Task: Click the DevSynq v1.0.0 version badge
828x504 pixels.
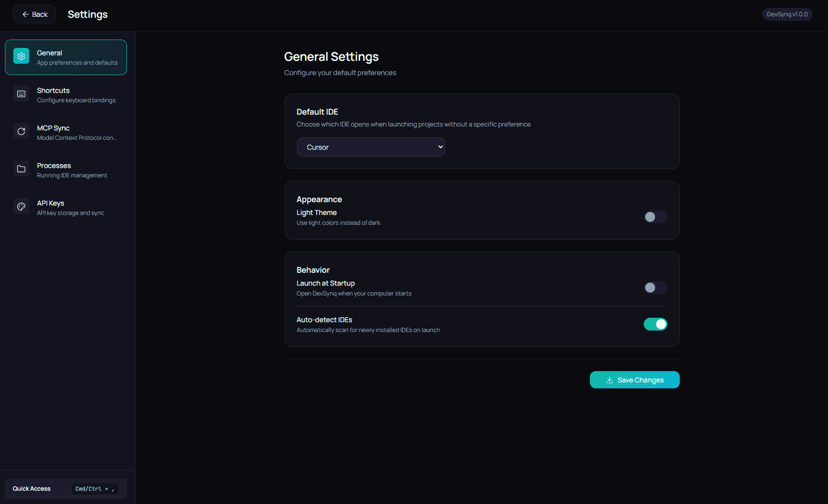Action: [x=787, y=14]
